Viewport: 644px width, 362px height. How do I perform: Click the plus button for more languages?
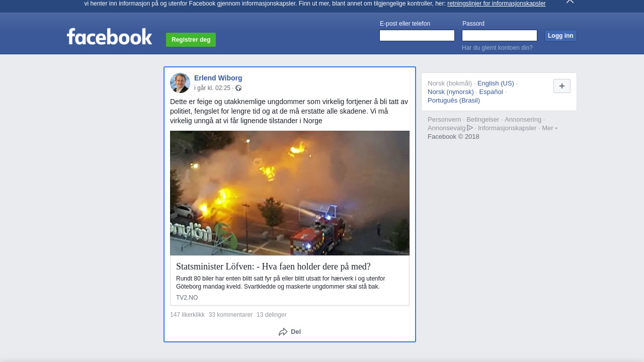tap(562, 86)
